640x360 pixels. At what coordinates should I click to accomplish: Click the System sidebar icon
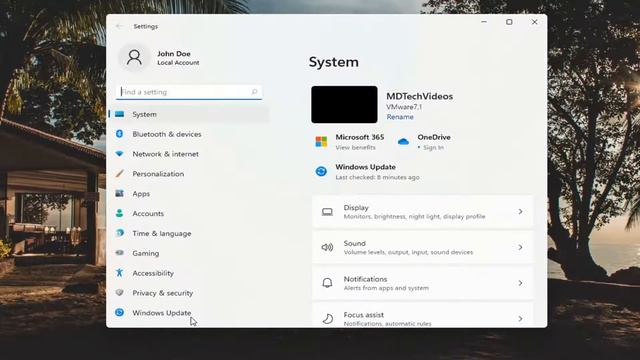click(120, 114)
